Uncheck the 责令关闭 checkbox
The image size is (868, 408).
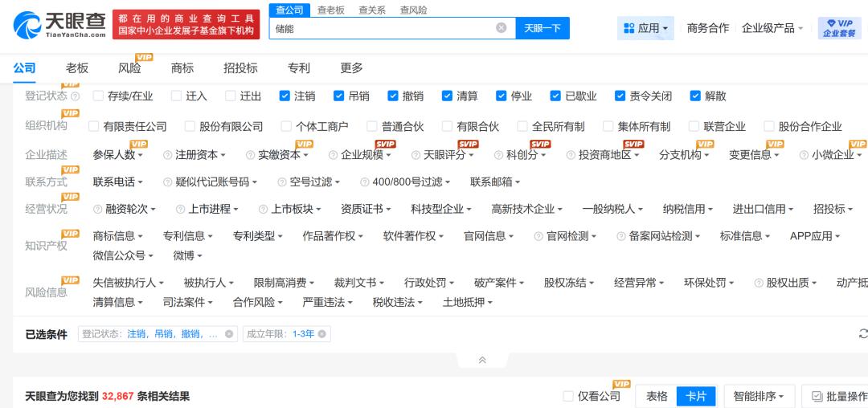[x=620, y=96]
